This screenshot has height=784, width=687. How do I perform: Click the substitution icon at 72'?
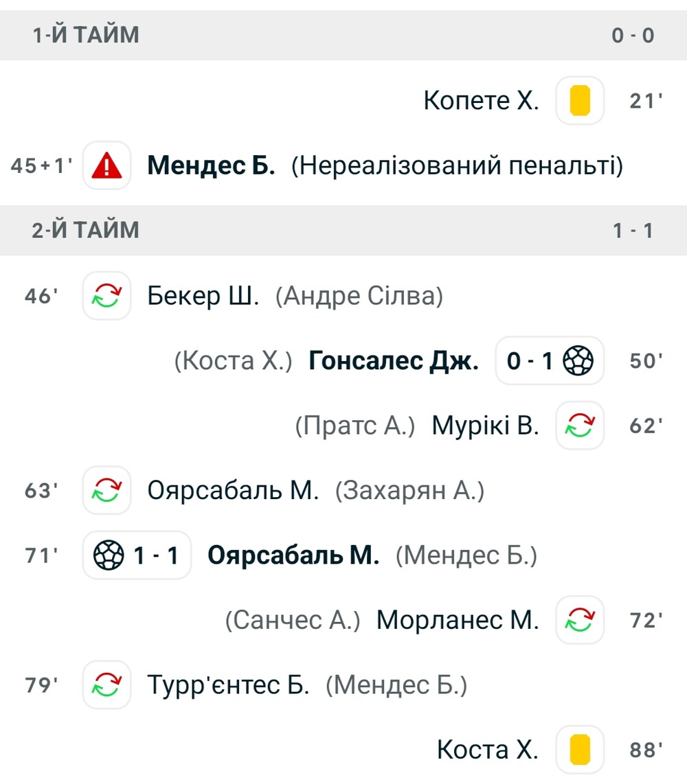point(580,620)
